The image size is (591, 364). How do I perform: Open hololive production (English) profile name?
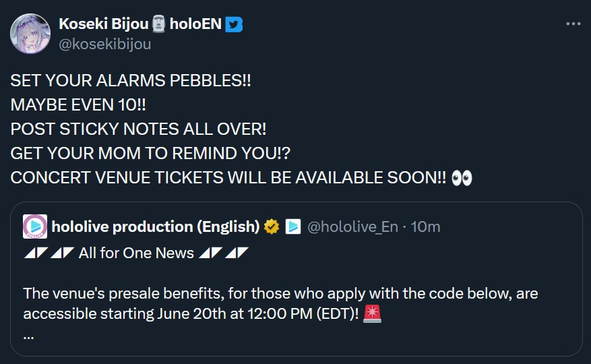pyautogui.click(x=156, y=226)
